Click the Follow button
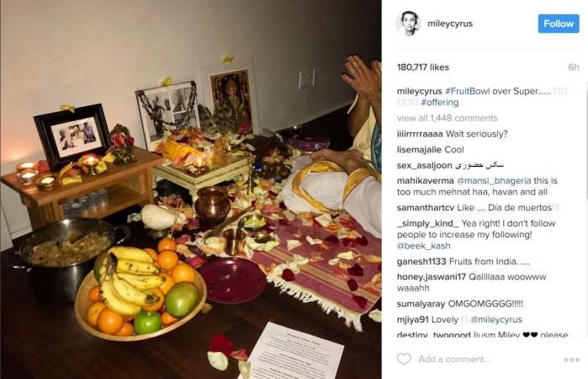The width and height of the screenshot is (588, 379). (559, 24)
